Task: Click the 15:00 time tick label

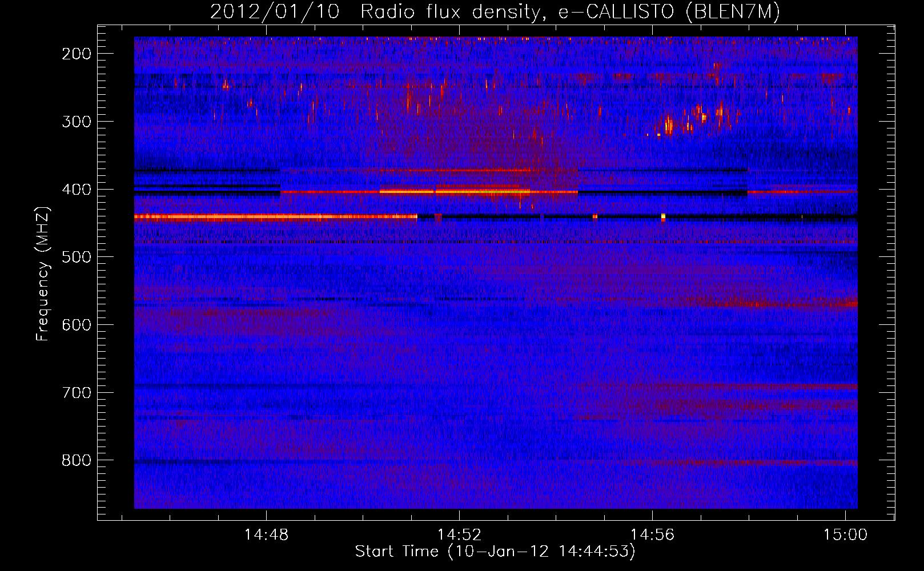Action: pyautogui.click(x=845, y=535)
